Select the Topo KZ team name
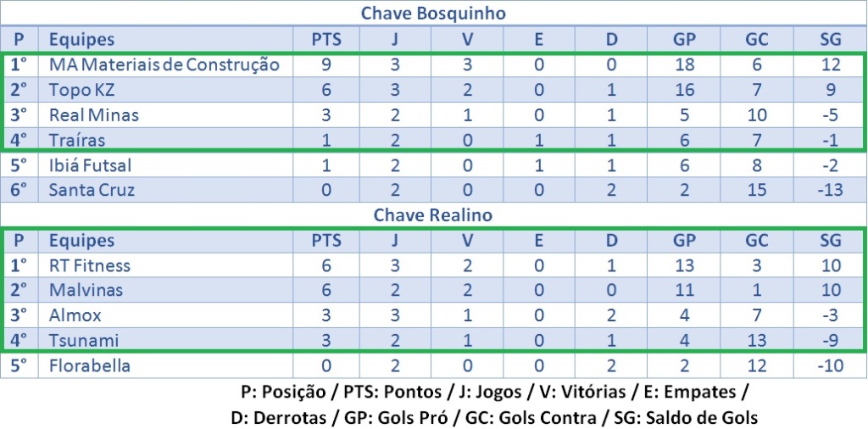The height and width of the screenshot is (429, 868). [x=81, y=90]
